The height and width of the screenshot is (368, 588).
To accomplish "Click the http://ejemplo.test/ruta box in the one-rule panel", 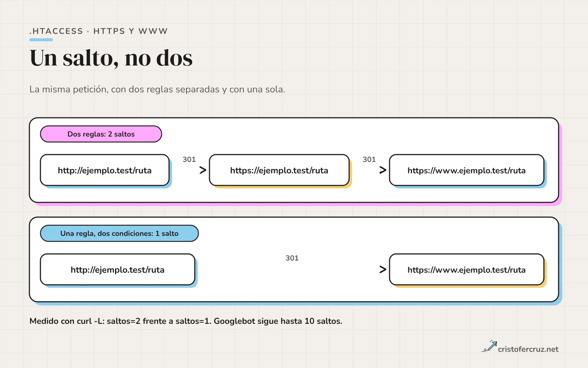I will [118, 269].
